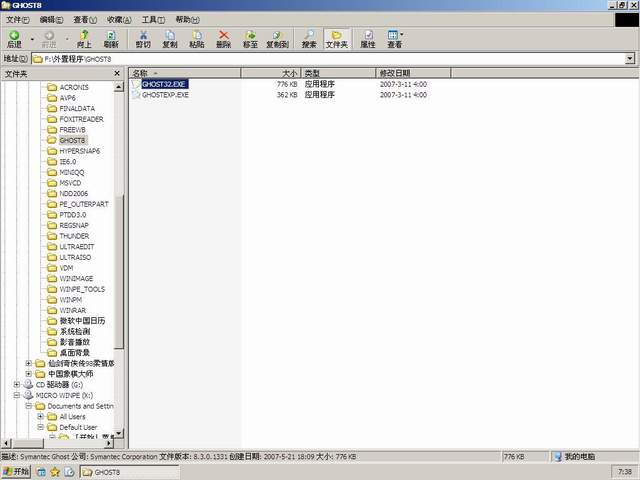Toggle the Folders (文件夹) pane button
The height and width of the screenshot is (480, 640).
click(337, 39)
